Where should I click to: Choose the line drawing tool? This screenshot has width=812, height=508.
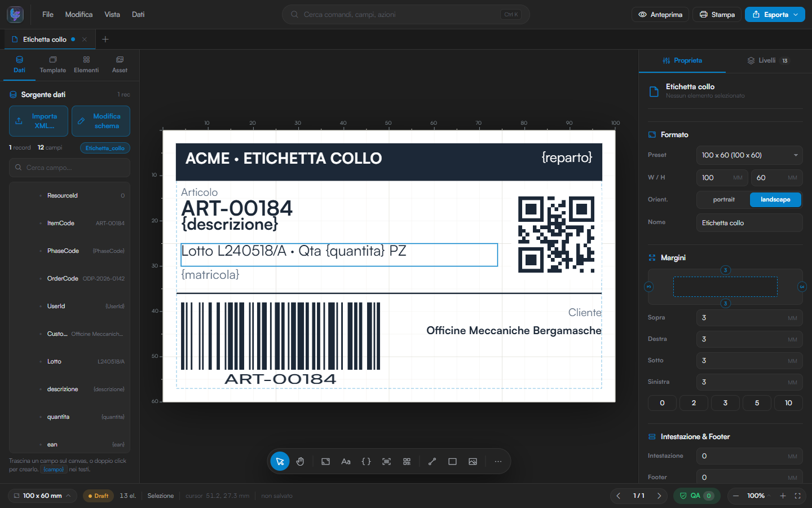pyautogui.click(x=432, y=461)
